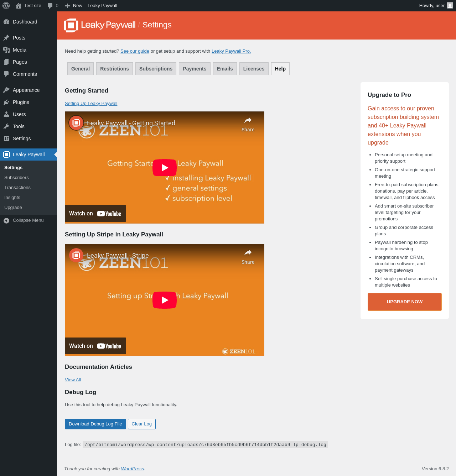Click the See our guide link
This screenshot has height=476, width=456.
(x=135, y=51)
